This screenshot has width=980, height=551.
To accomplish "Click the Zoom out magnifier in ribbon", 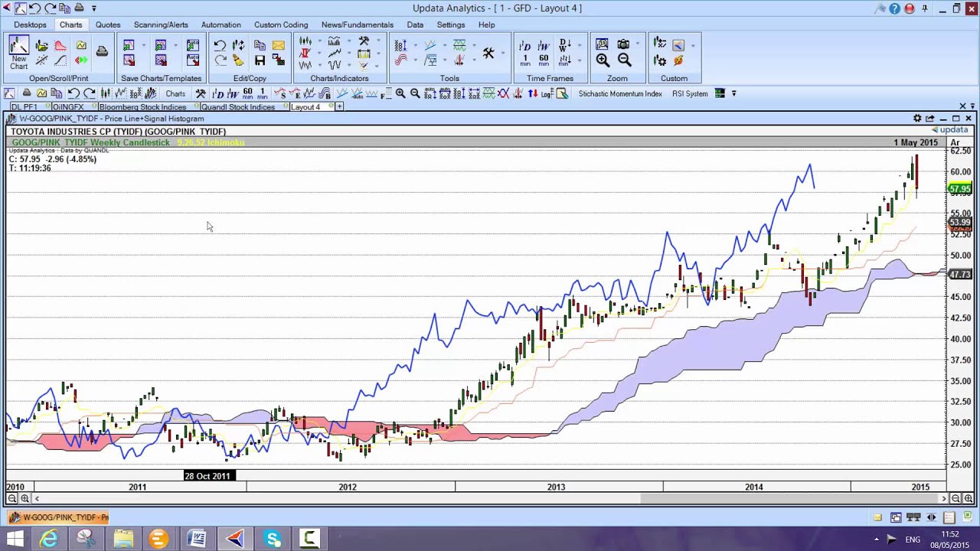I will coord(624,60).
